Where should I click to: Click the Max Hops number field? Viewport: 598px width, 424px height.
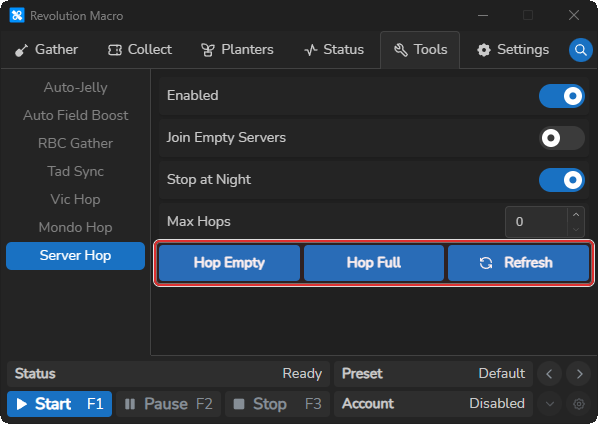[537, 222]
